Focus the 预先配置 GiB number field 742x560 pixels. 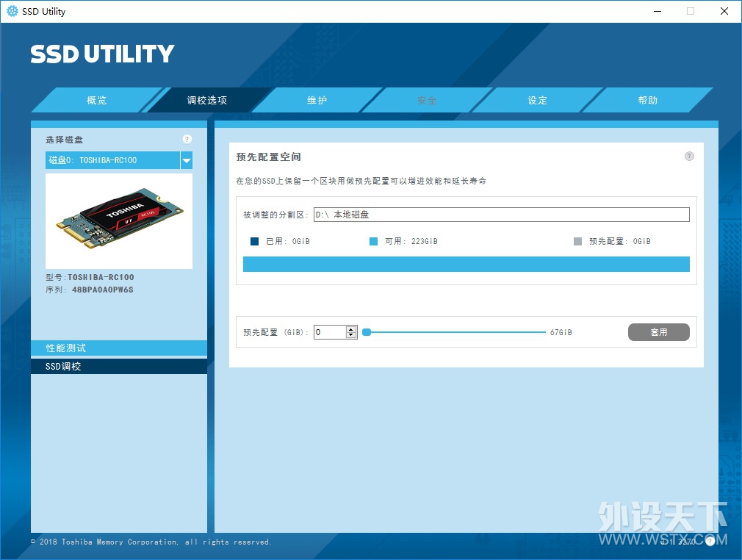click(331, 332)
